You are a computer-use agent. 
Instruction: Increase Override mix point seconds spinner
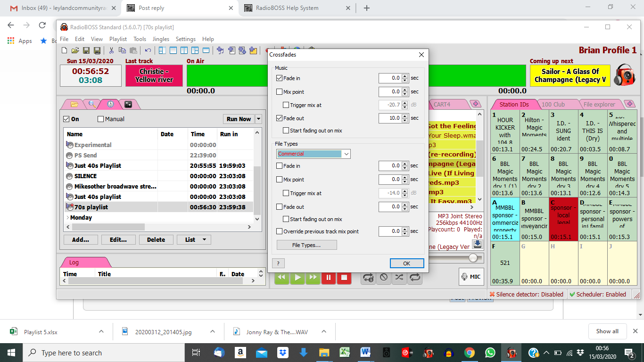coord(405,229)
